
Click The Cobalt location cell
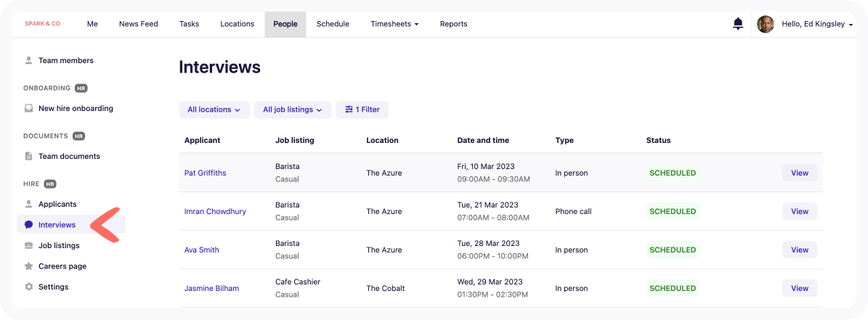point(386,288)
